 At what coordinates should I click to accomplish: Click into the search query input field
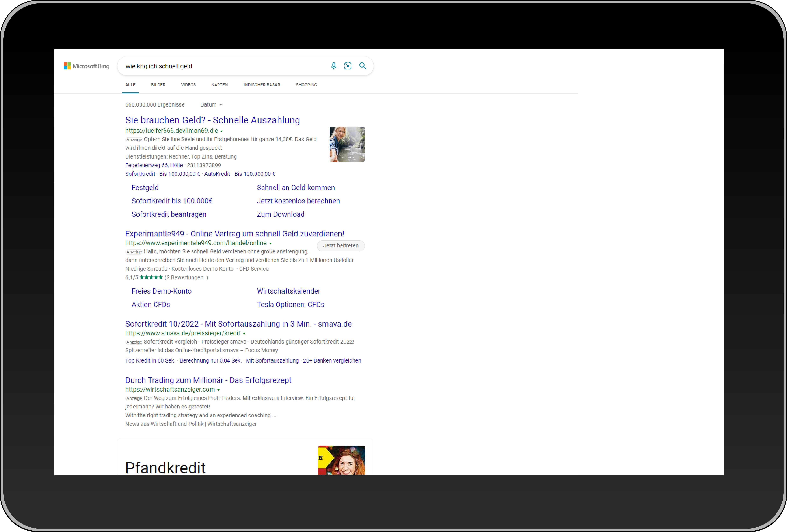224,66
